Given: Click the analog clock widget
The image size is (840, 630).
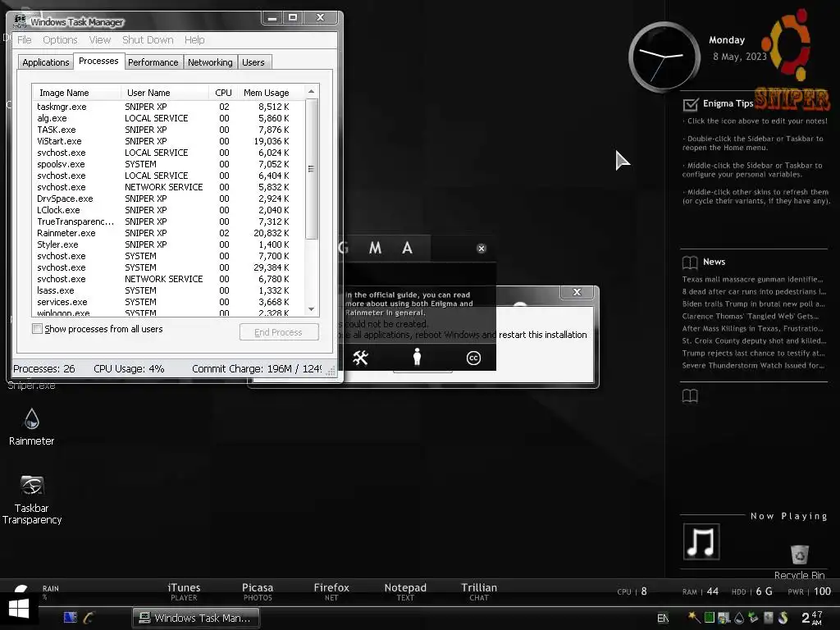Looking at the screenshot, I should [664, 57].
